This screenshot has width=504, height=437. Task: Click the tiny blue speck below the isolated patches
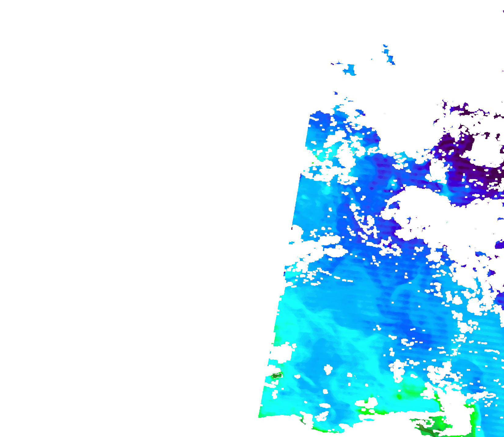coord(336,93)
